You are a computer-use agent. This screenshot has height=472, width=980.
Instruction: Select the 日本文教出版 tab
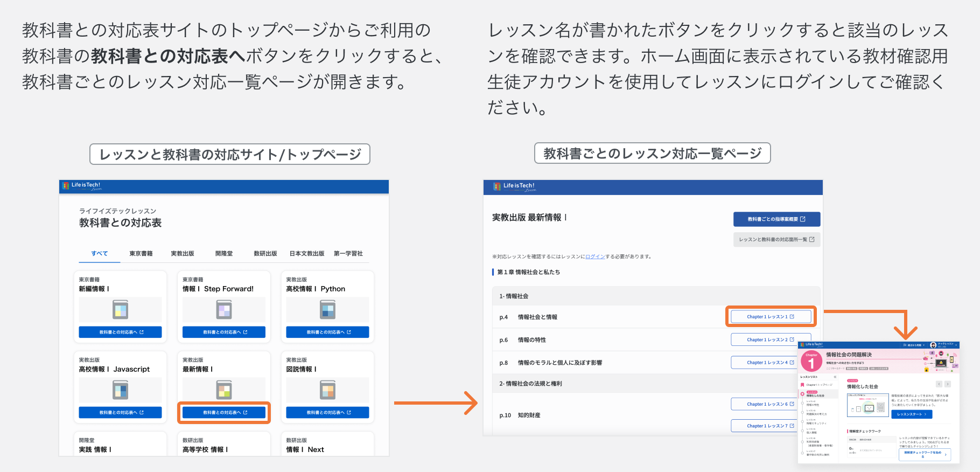307,253
